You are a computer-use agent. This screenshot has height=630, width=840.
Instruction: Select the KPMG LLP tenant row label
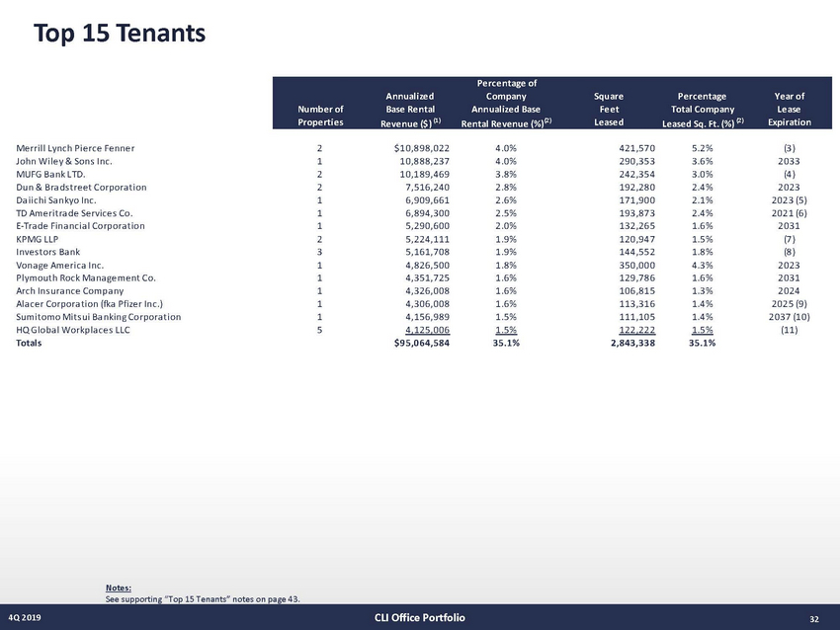(40, 239)
